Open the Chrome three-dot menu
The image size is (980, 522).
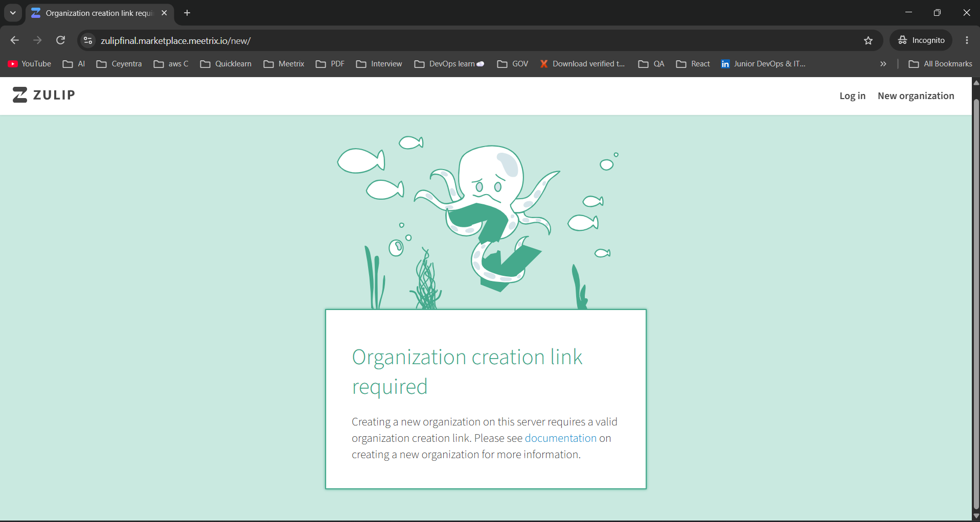[x=967, y=40]
